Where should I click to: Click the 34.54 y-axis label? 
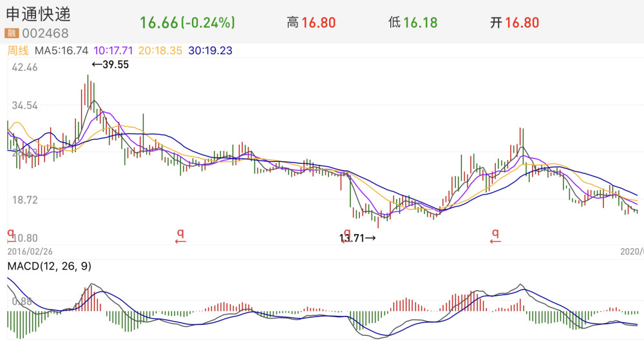pyautogui.click(x=24, y=106)
